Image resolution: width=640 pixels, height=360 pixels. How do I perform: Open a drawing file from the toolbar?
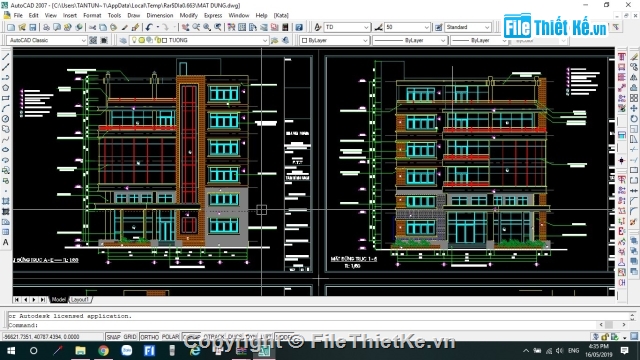(x=22, y=27)
